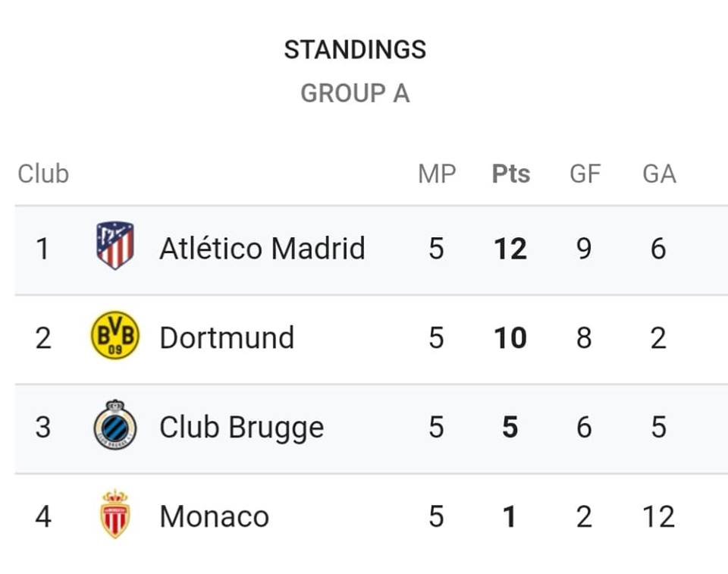Screen dimensions: 728x574
Task: Click the Pts column header
Action: click(x=510, y=174)
